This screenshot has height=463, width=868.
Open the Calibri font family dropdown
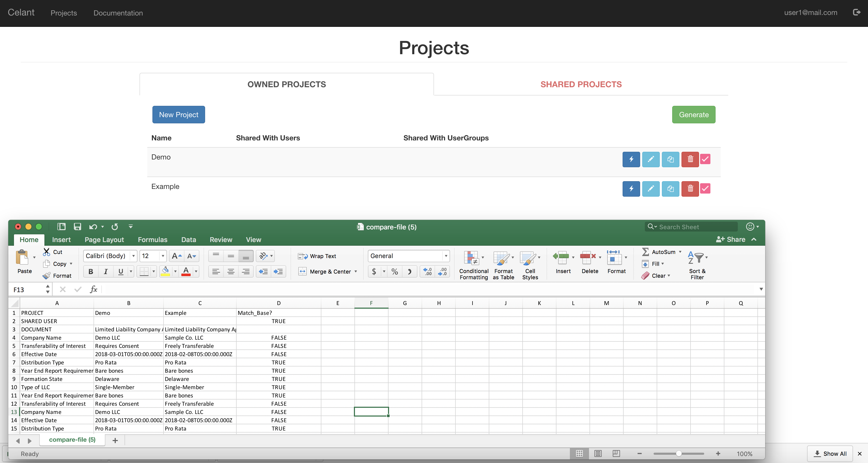click(134, 256)
